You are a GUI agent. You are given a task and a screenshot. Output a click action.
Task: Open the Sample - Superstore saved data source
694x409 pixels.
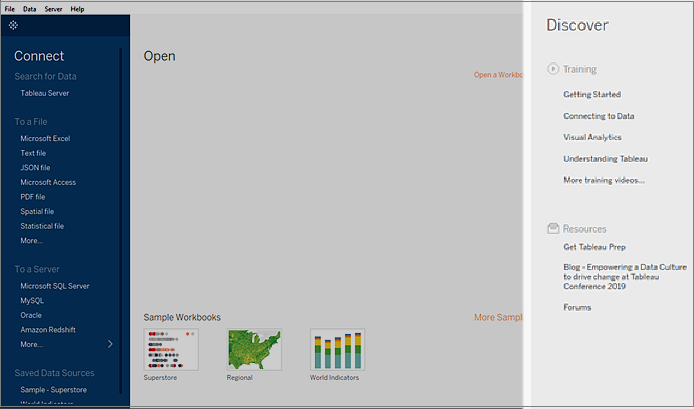[x=53, y=390]
